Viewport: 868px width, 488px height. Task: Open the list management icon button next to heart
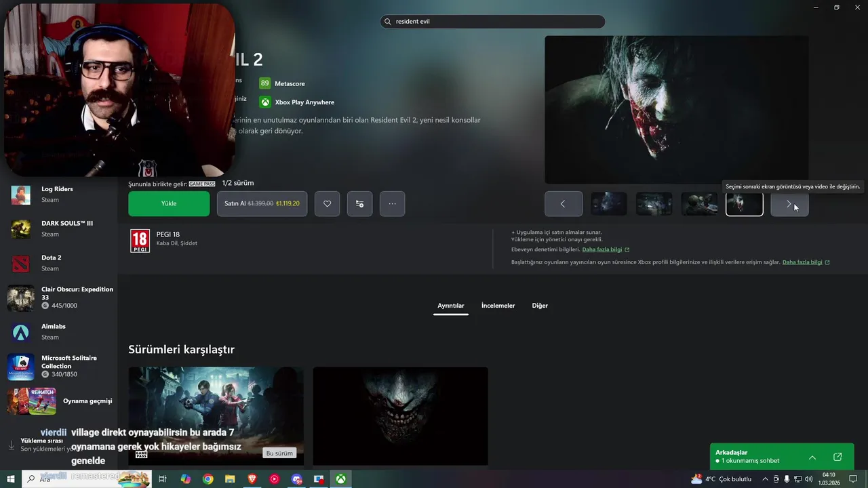(x=359, y=203)
